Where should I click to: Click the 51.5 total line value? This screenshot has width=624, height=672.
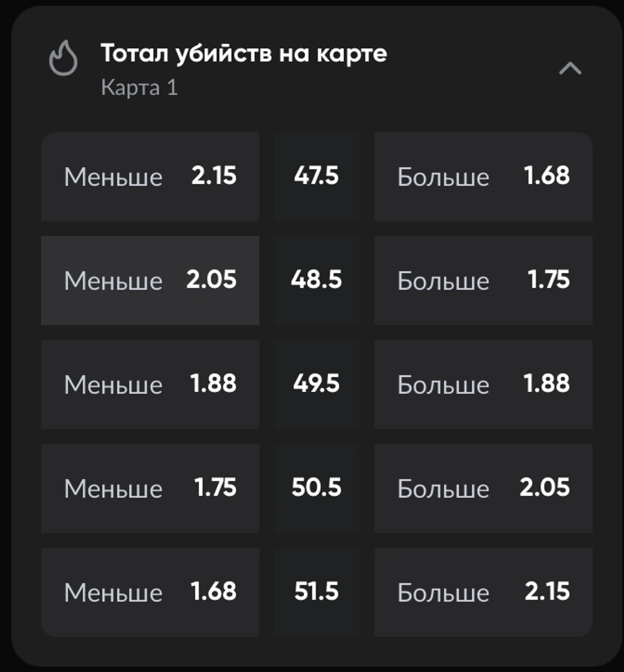316,592
